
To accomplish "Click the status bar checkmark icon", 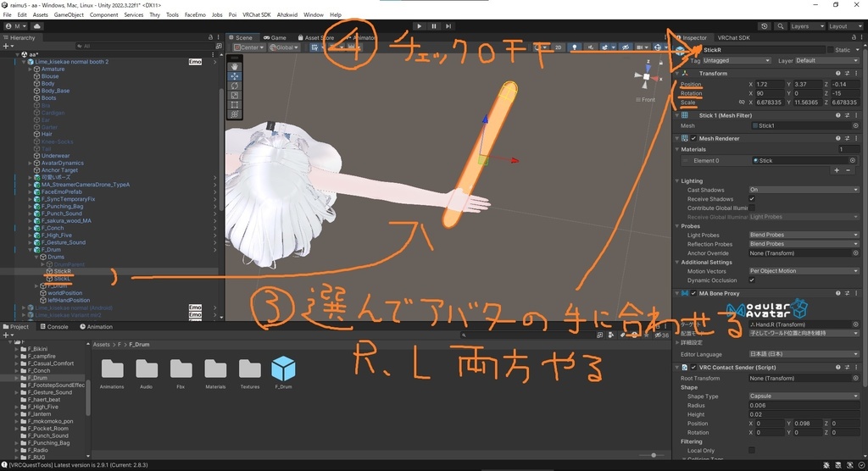I will 861,465.
